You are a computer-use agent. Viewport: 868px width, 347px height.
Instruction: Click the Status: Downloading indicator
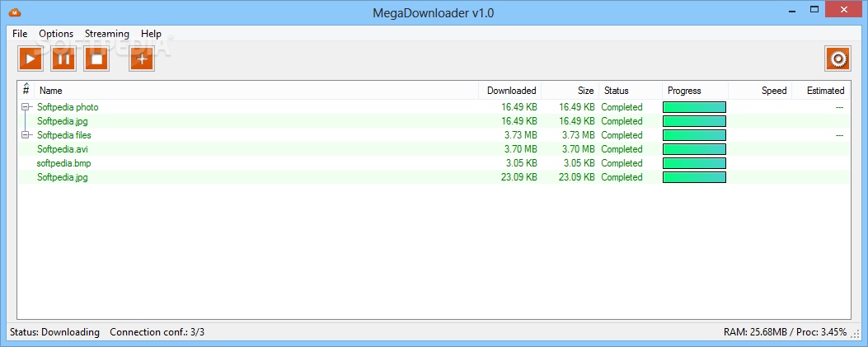[54, 332]
